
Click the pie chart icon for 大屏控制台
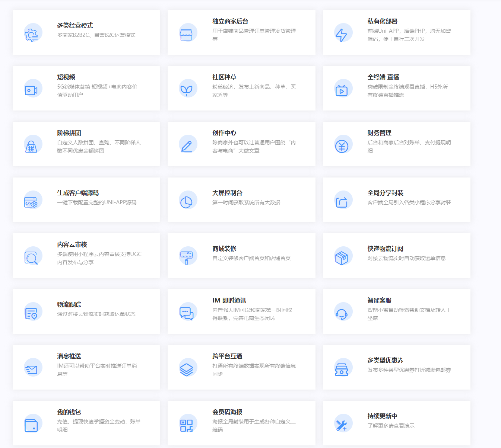(x=186, y=202)
